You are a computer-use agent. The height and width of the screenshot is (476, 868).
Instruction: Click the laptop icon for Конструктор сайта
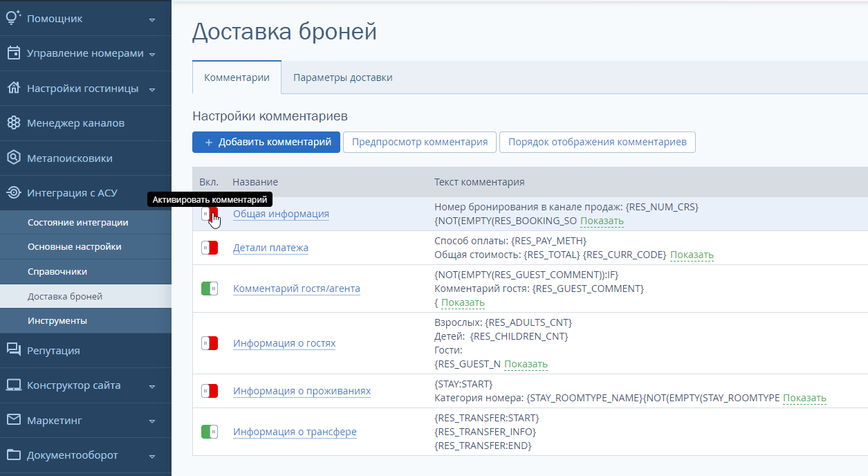(x=14, y=385)
